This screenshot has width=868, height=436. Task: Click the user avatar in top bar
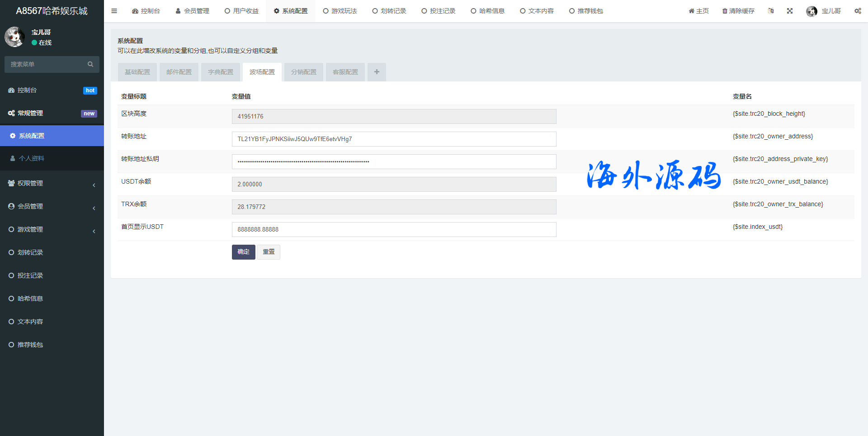point(811,11)
